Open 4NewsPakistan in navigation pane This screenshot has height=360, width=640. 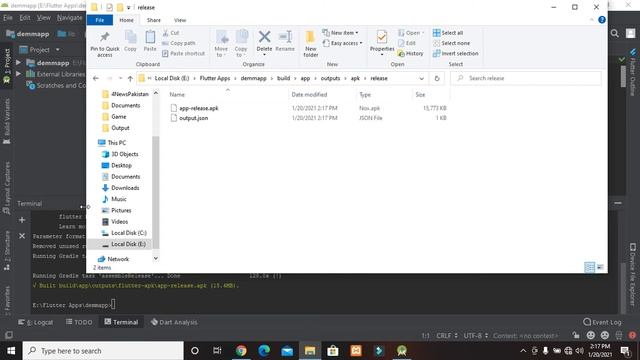[130, 94]
